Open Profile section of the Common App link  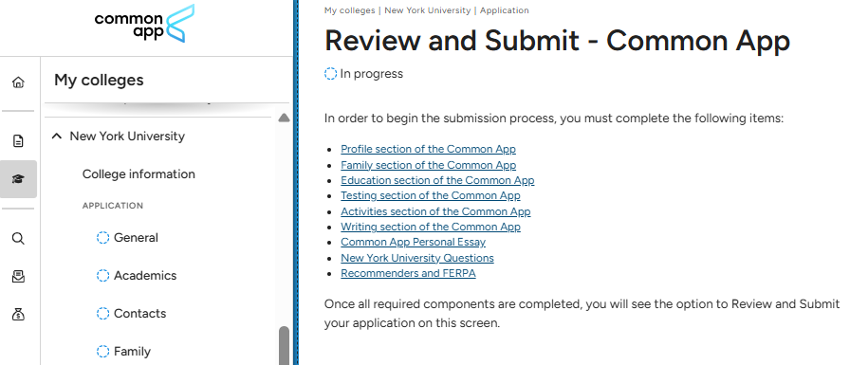point(428,149)
